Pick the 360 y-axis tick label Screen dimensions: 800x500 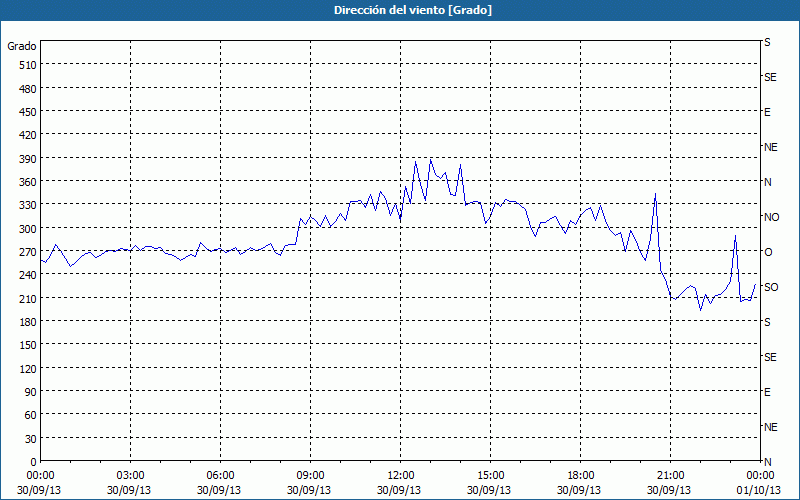[x=28, y=182]
